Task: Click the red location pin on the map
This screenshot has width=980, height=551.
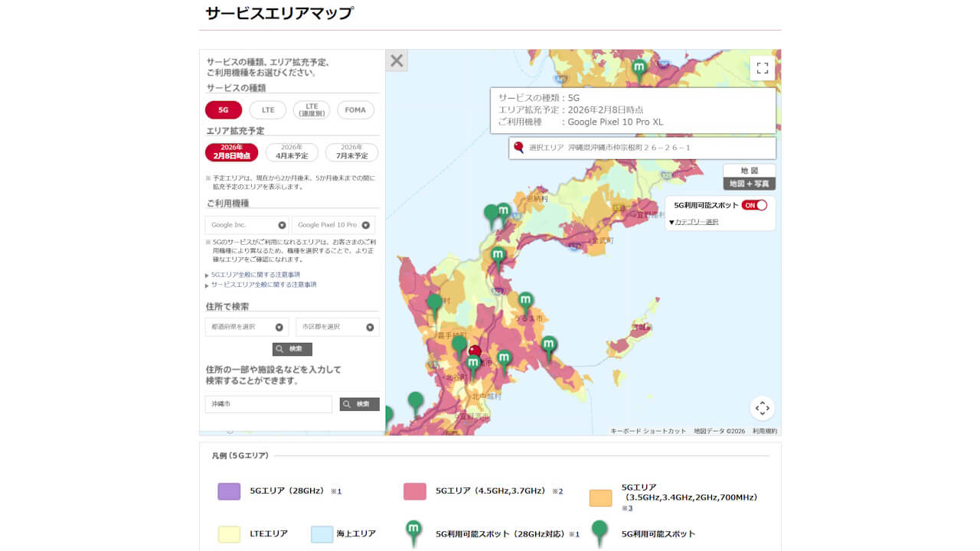Action: (477, 349)
